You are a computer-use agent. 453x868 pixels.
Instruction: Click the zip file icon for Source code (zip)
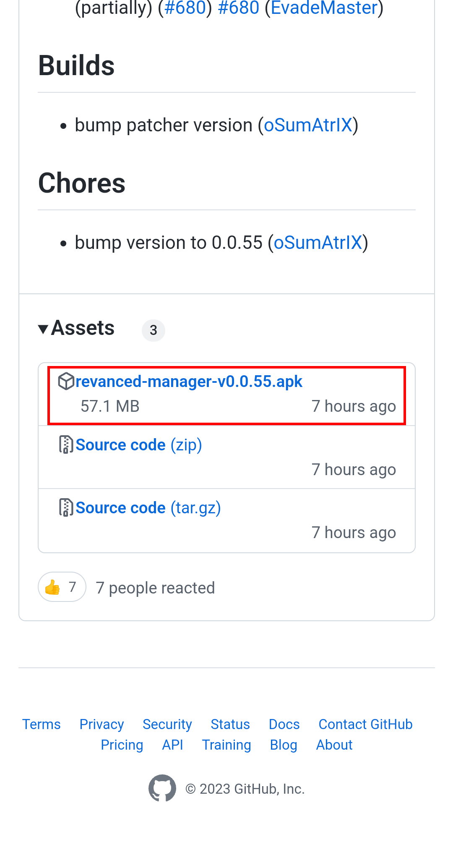click(66, 444)
